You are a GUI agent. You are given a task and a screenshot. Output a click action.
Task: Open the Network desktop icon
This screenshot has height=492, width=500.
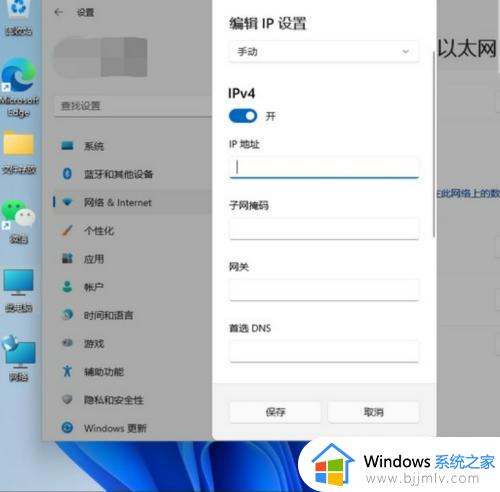[x=19, y=358]
